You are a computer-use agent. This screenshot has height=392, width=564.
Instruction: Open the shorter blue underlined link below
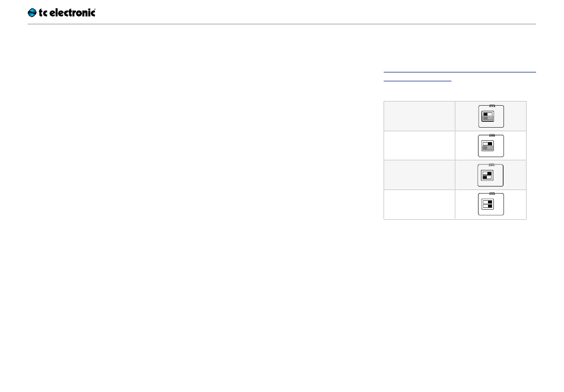click(x=417, y=81)
